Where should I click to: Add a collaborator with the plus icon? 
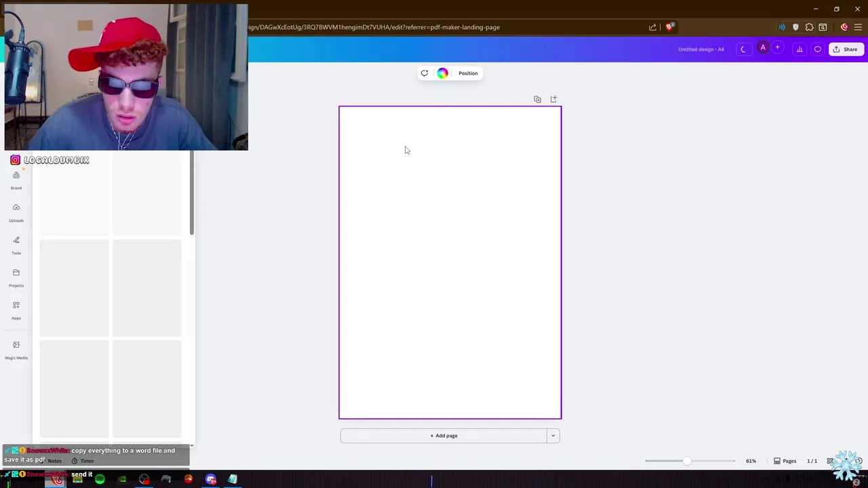[778, 48]
